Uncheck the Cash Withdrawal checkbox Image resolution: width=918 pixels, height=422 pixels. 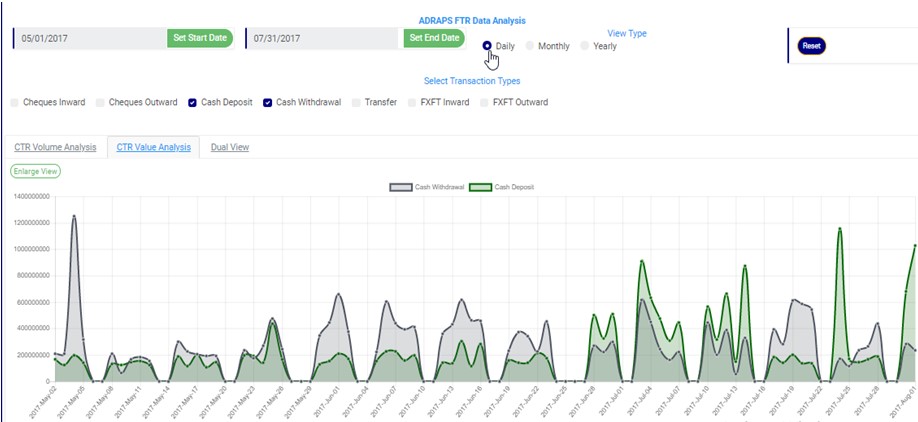[x=267, y=102]
